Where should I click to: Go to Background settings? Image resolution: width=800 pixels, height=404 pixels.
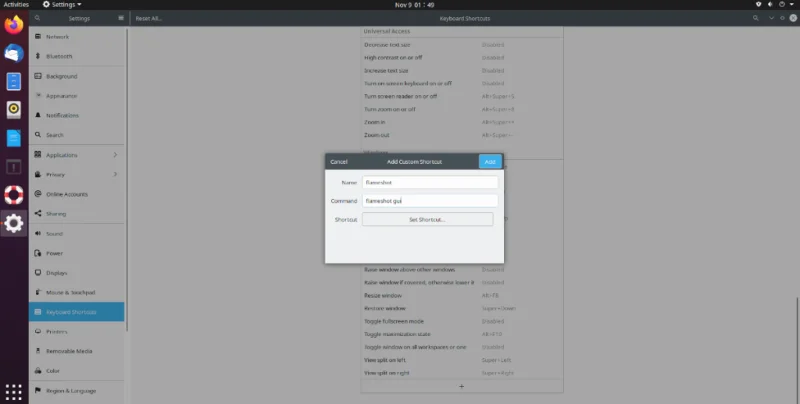[77, 76]
